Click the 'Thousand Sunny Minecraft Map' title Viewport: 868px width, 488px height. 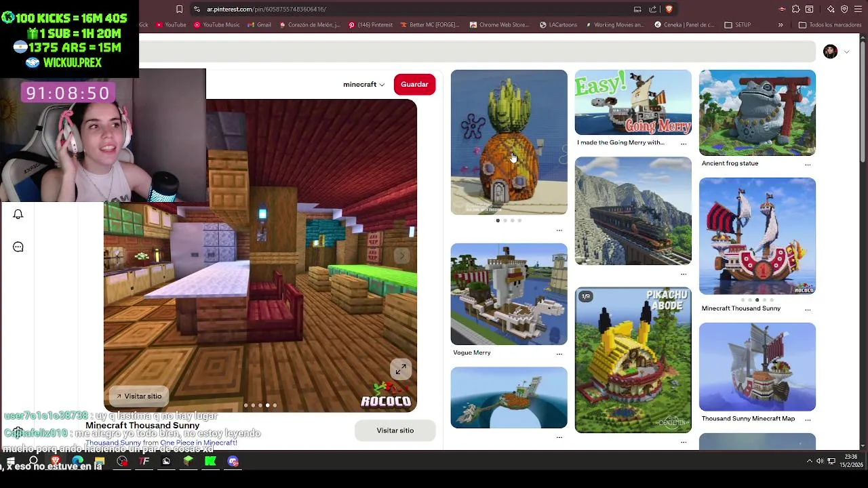[748, 419]
